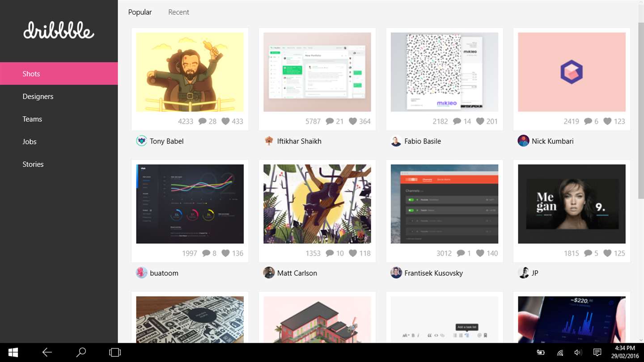
Task: Open the Action Center notifications icon
Action: pyautogui.click(x=597, y=353)
